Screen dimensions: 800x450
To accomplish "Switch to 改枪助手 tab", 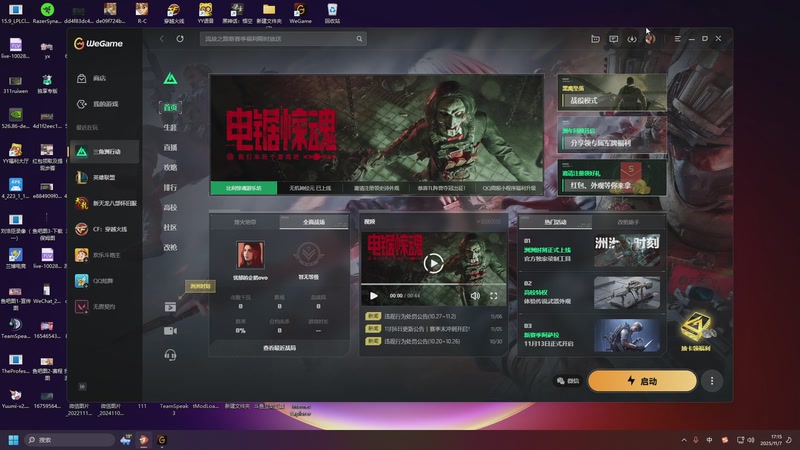I will (x=628, y=222).
